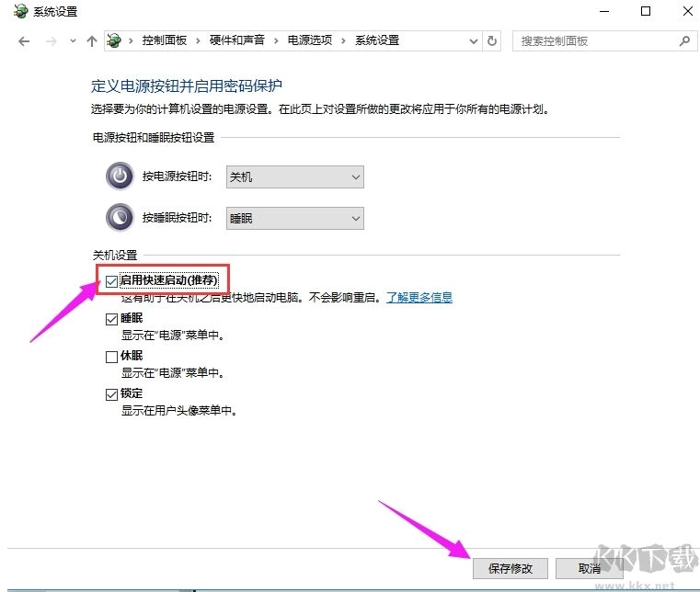Open the 按睡眠按钮时 dropdown
Screen dimensions: 700x592
coord(294,218)
